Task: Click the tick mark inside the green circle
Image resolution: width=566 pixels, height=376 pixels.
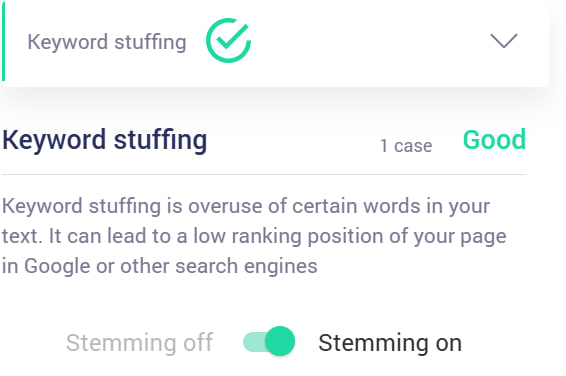Action: pyautogui.click(x=232, y=36)
